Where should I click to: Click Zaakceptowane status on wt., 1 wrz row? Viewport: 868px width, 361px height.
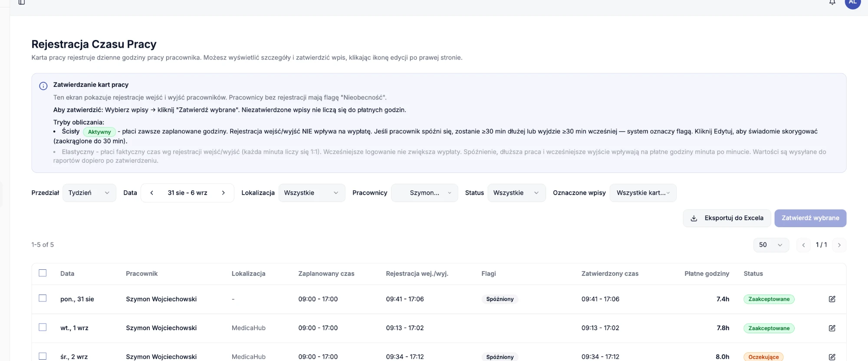[x=769, y=328]
